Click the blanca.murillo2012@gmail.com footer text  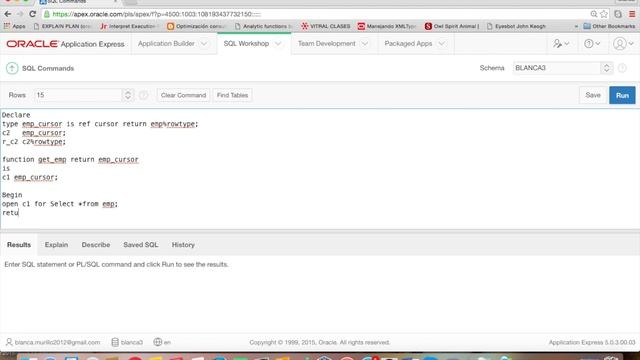(x=58, y=342)
